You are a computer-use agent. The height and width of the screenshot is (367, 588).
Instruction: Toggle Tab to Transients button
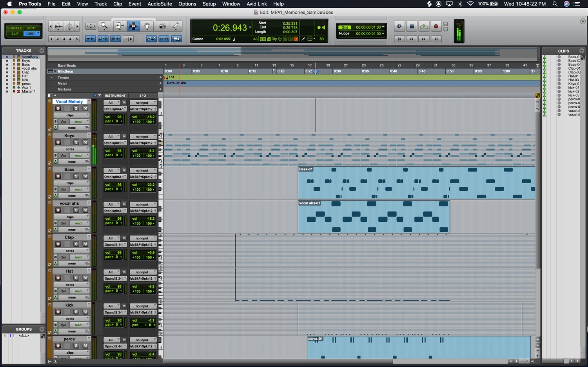[91, 39]
